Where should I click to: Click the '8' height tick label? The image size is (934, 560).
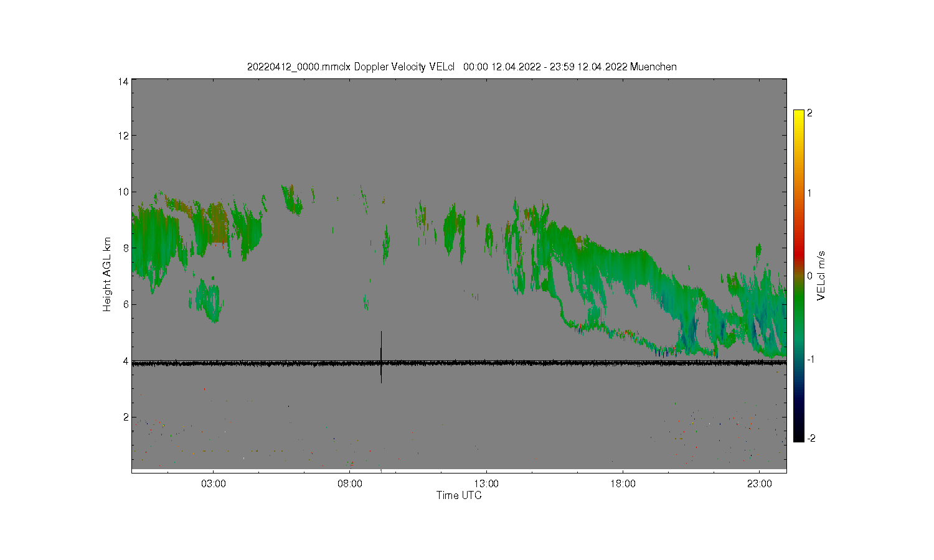point(126,248)
